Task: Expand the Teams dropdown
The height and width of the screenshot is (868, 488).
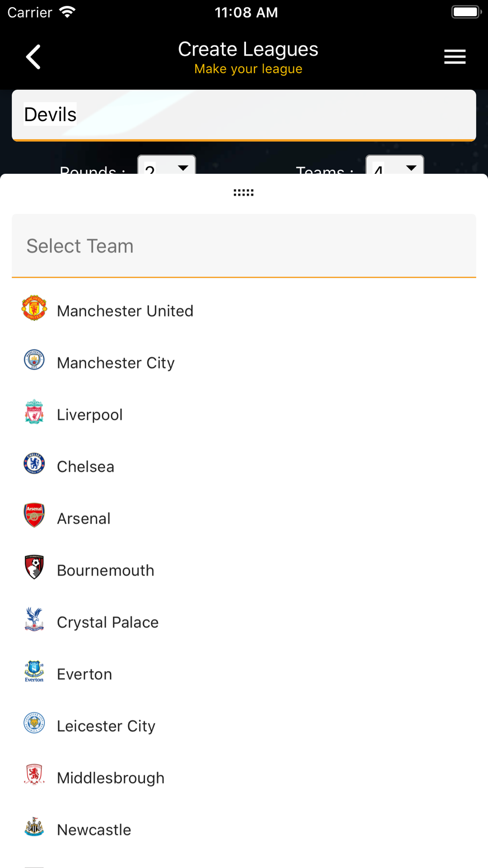Action: click(395, 166)
